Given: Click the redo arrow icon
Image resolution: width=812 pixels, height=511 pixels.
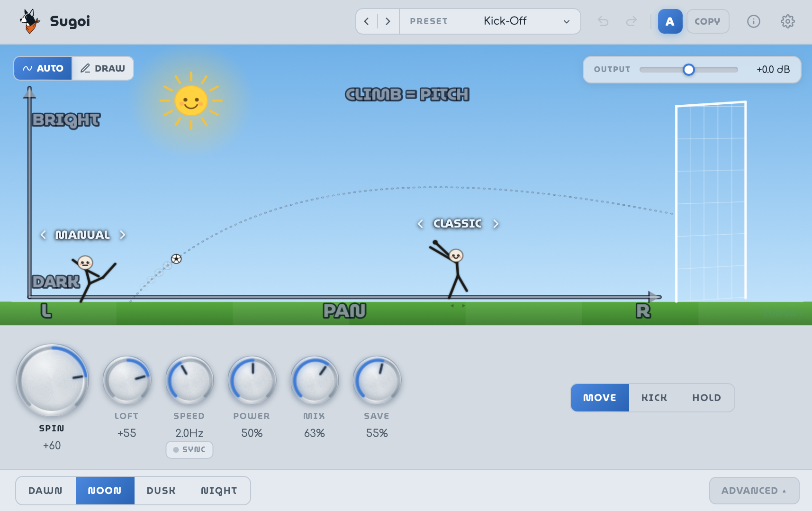Looking at the screenshot, I should (632, 21).
